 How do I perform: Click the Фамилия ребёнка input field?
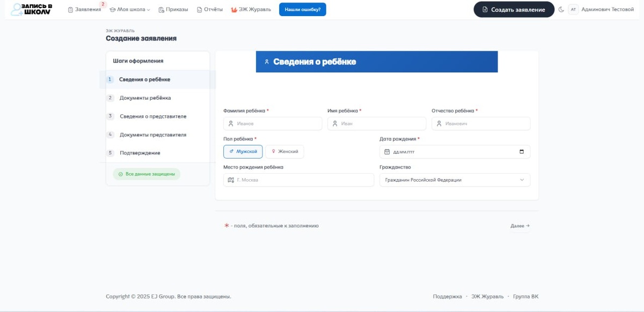(273, 123)
